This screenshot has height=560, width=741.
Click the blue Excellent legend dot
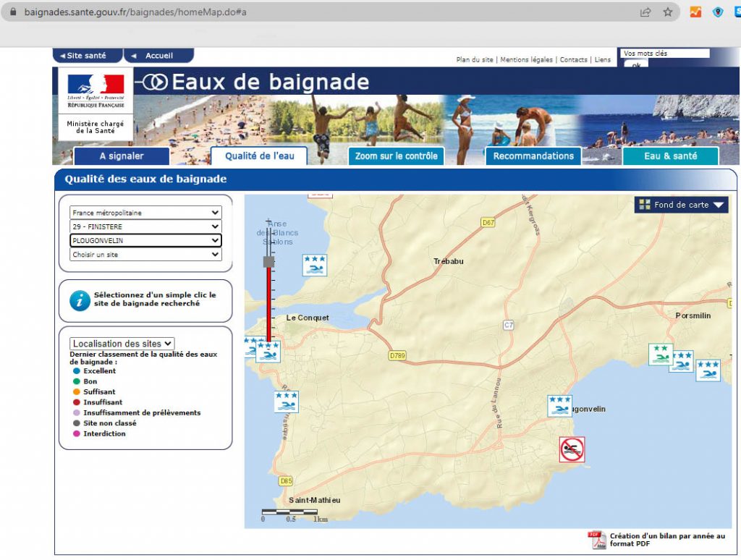(77, 371)
